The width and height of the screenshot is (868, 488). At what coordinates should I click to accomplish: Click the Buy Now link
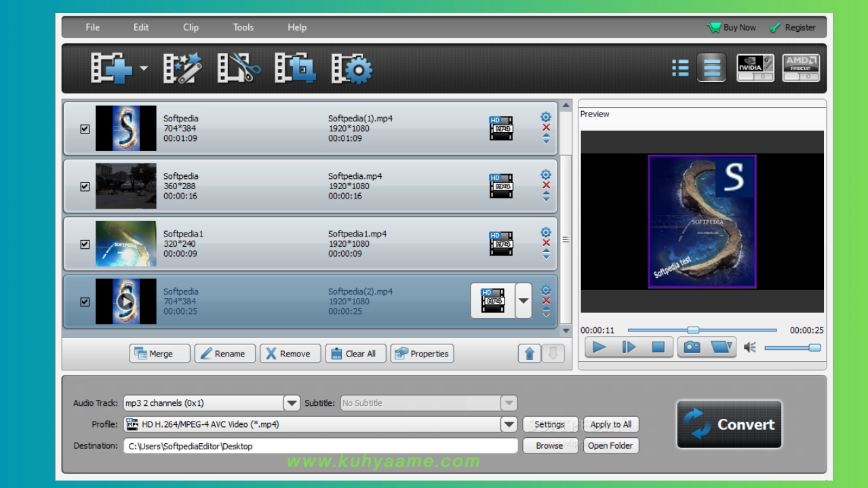pyautogui.click(x=732, y=28)
